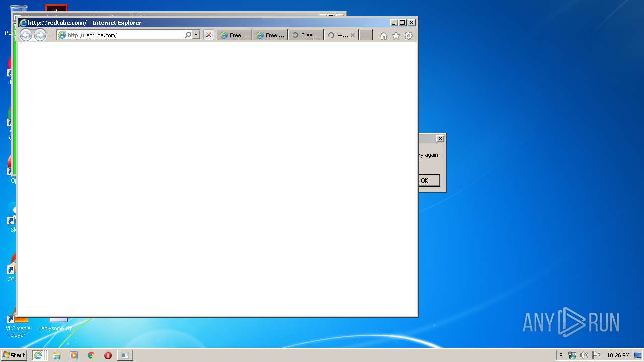Select the running application taskbar button

tap(125, 355)
